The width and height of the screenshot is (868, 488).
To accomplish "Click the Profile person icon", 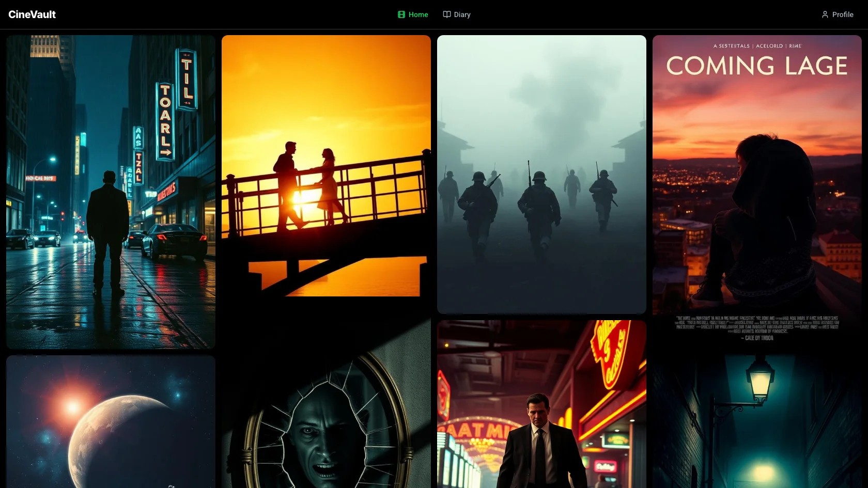I will pos(825,14).
